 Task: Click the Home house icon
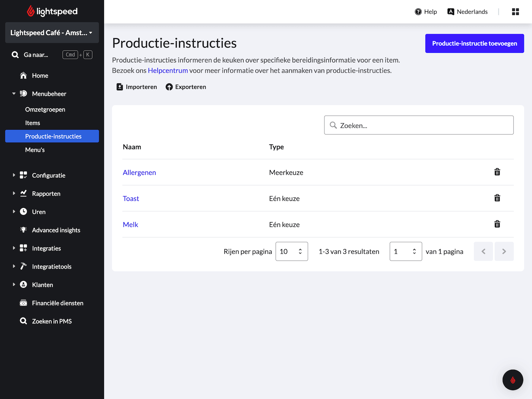pyautogui.click(x=24, y=75)
